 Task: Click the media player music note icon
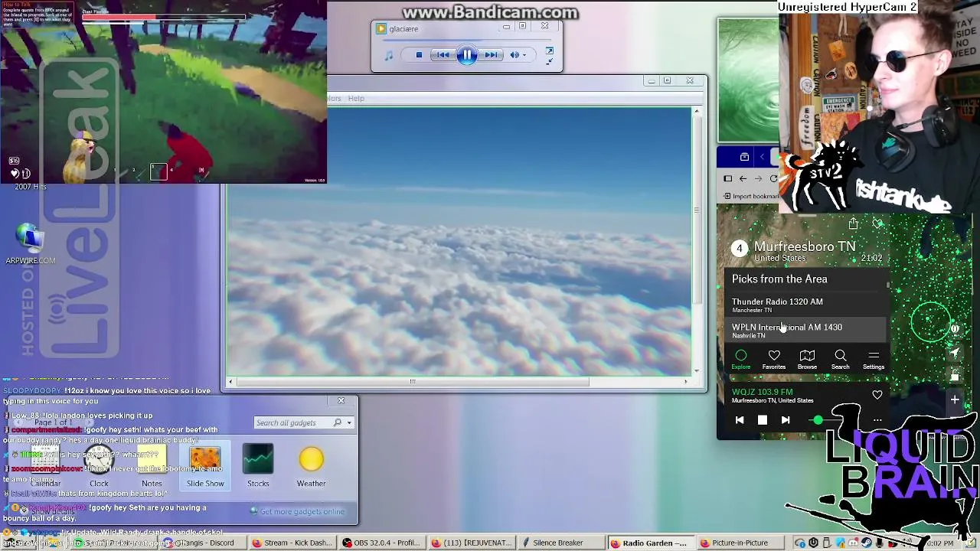pyautogui.click(x=388, y=55)
